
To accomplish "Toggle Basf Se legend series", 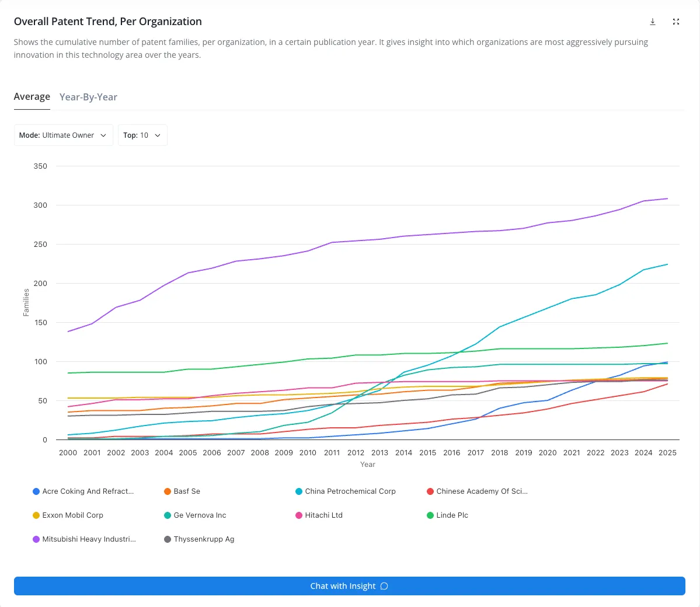I will point(182,491).
